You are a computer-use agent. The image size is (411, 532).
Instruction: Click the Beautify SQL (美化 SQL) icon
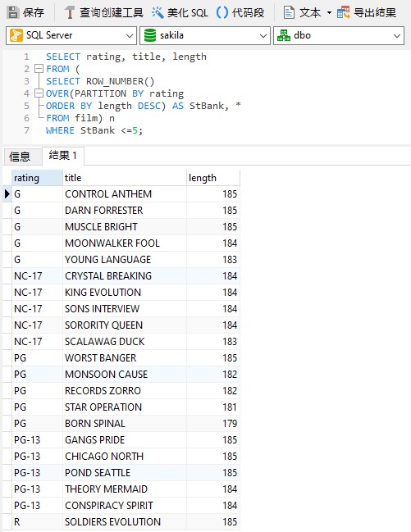(158, 12)
